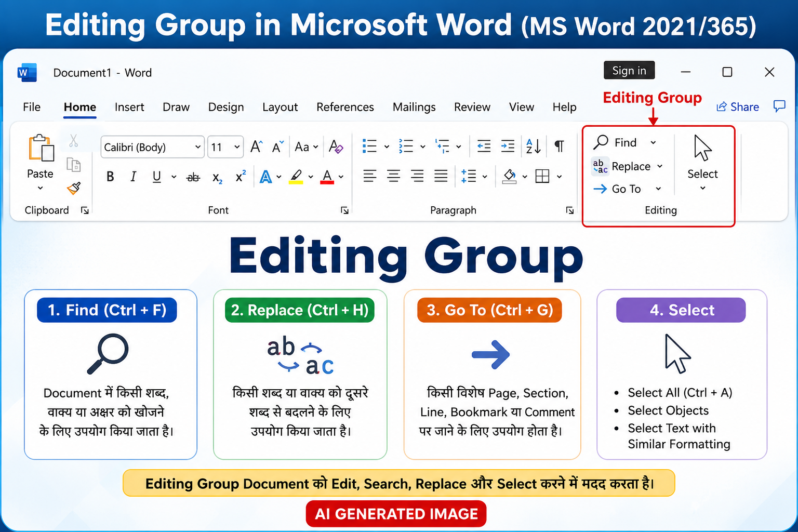The height and width of the screenshot is (532, 798).
Task: Toggle Strikethrough formatting
Action: [x=193, y=177]
